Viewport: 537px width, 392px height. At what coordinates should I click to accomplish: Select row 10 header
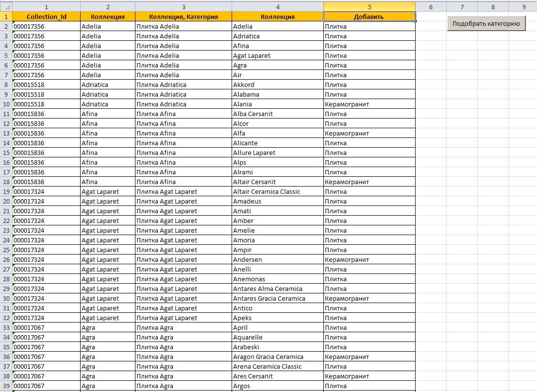[6, 104]
